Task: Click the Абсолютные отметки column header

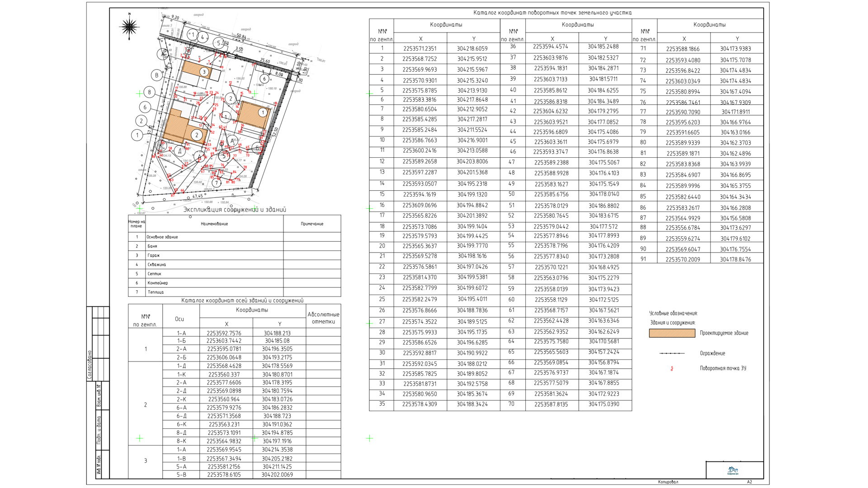Action: point(323,318)
